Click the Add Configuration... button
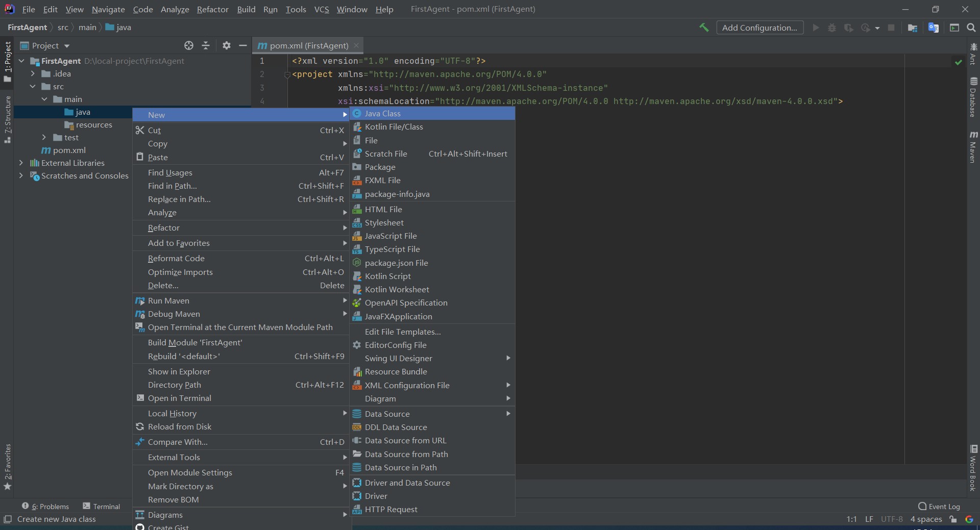The image size is (980, 530). coord(759,28)
